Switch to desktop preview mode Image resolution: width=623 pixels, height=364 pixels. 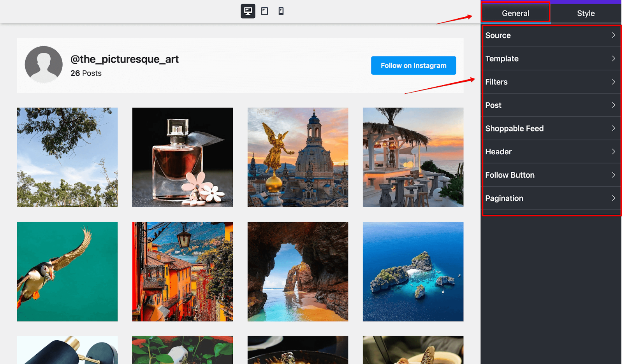point(248,11)
